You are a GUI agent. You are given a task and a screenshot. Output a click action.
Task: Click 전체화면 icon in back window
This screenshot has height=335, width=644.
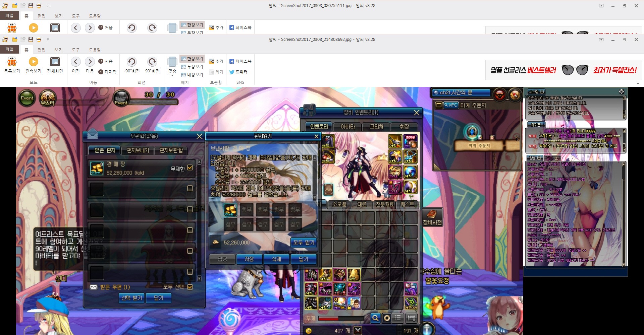pyautogui.click(x=55, y=28)
